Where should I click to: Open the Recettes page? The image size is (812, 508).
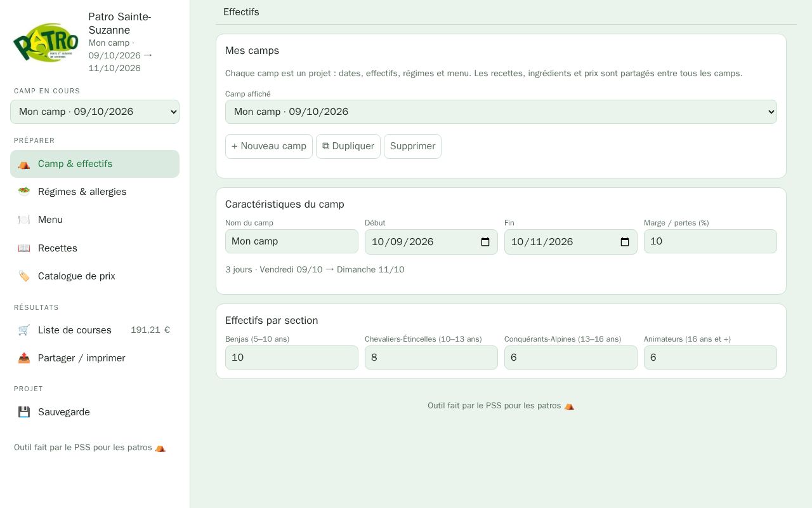95,248
